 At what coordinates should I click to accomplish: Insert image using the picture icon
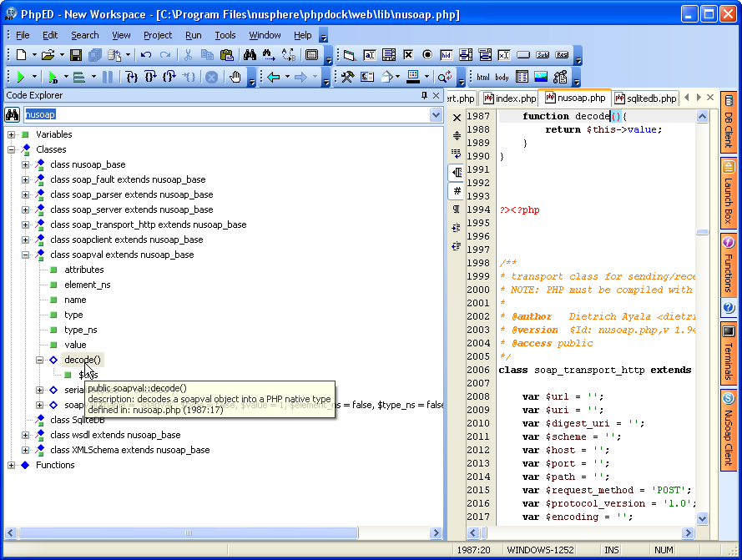click(541, 77)
